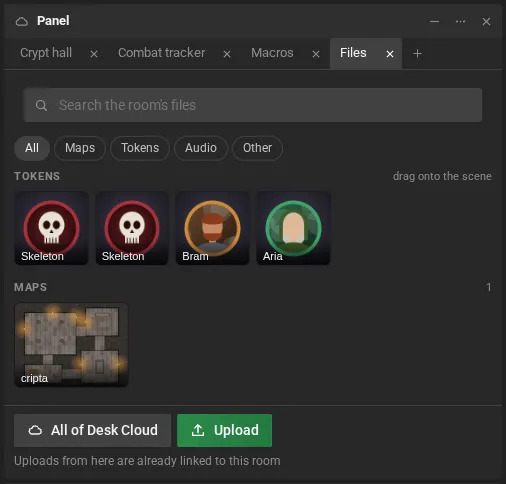This screenshot has height=484, width=506.
Task: Select the Files tab
Action: point(353,53)
